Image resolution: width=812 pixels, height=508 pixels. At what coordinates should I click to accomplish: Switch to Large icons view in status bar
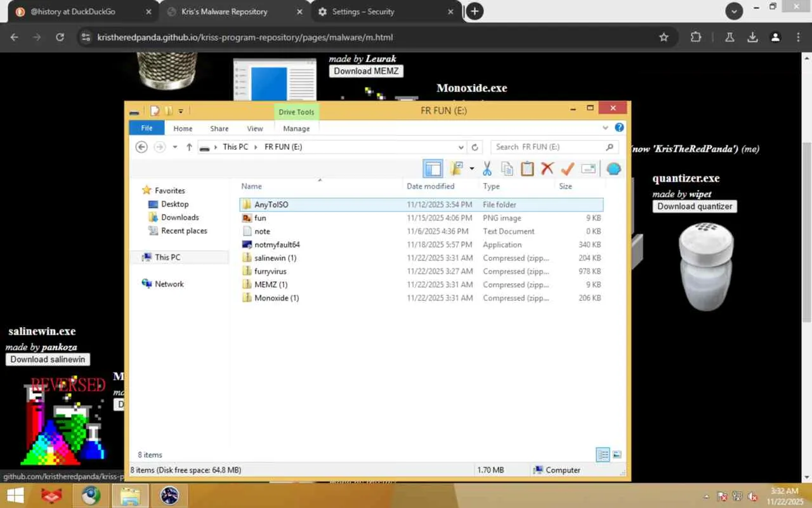(617, 455)
